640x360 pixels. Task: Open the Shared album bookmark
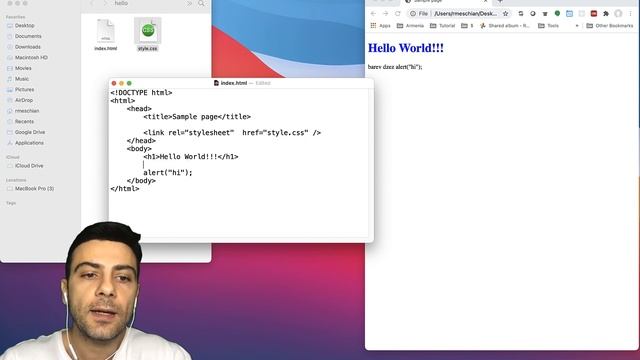click(x=504, y=25)
